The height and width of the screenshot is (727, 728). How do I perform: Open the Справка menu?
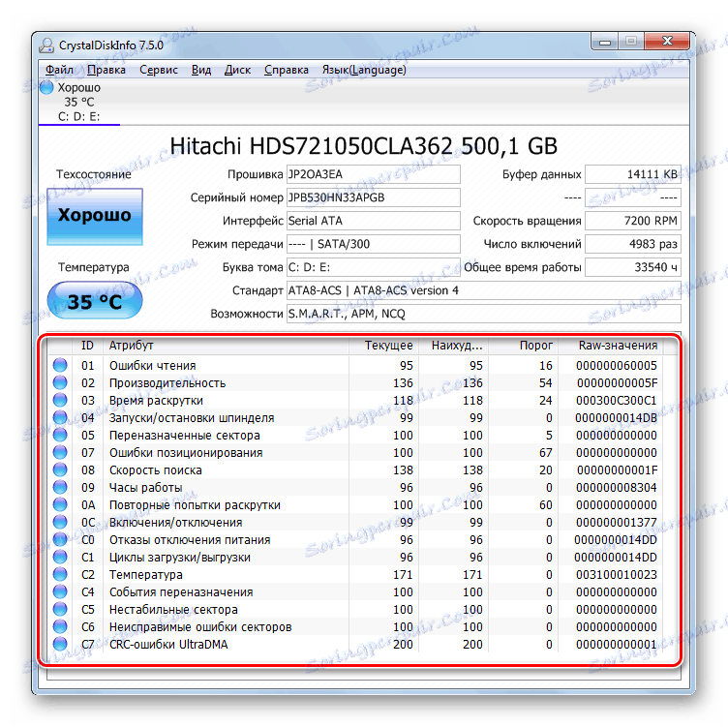(x=287, y=70)
